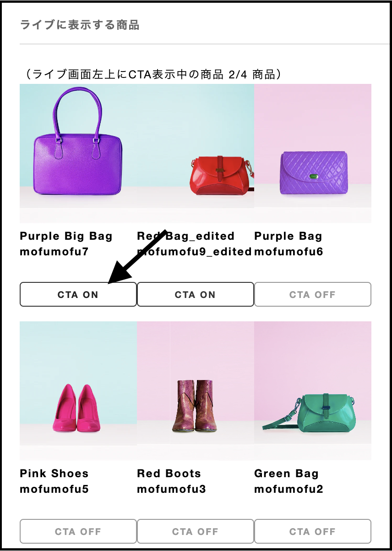Click the Green Bag product title
This screenshot has height=551, width=392.
point(287,474)
